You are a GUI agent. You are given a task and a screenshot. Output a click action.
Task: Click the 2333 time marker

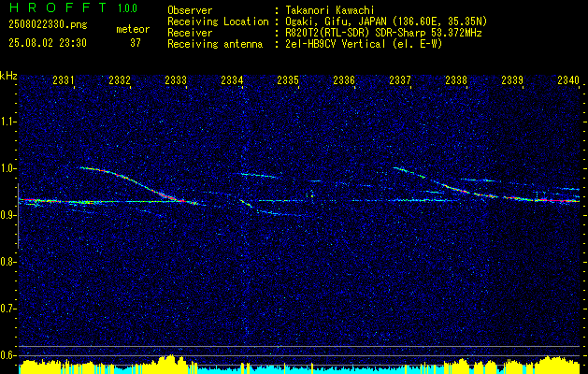[176, 79]
